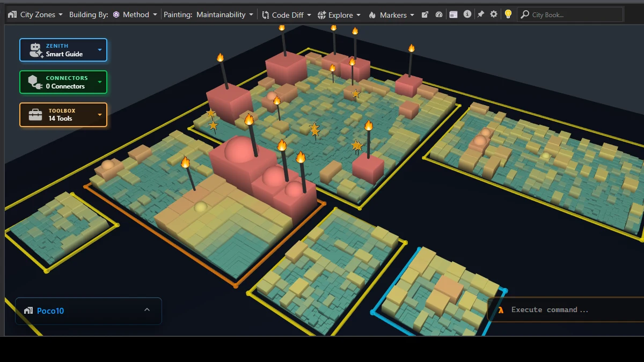
Task: Toggle the yellow lightbulb icon
Action: click(508, 14)
